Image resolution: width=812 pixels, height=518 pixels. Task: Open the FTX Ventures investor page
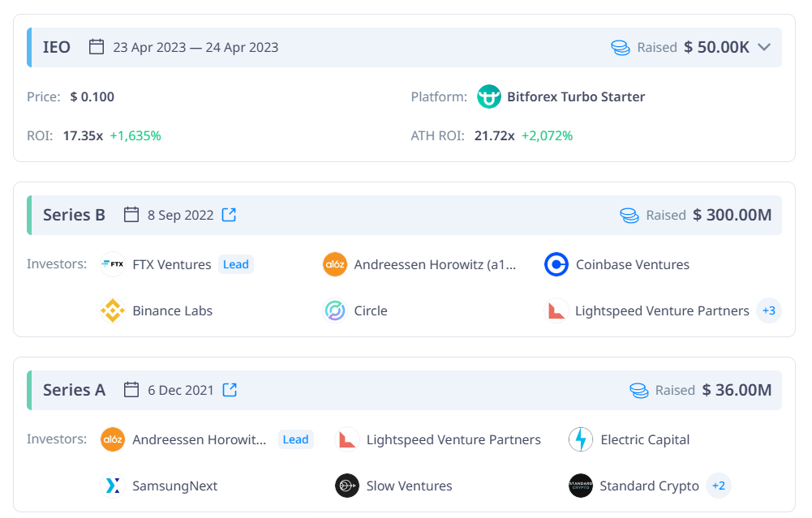point(172,264)
